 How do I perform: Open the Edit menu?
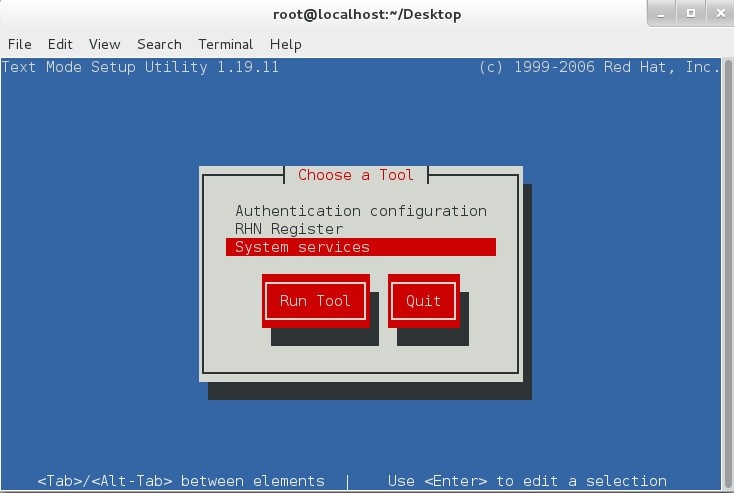pos(60,44)
